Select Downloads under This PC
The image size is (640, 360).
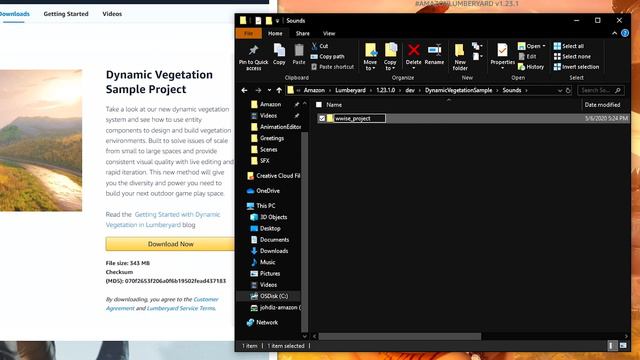[269, 251]
